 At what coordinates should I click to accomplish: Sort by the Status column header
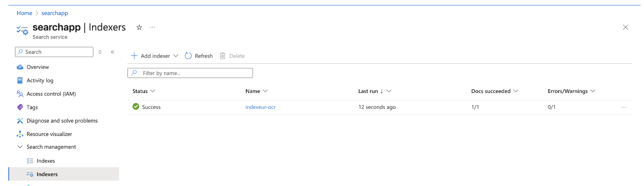click(x=143, y=91)
